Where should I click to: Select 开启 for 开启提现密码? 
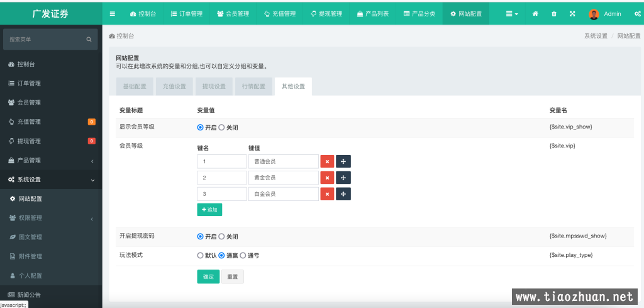pyautogui.click(x=201, y=236)
